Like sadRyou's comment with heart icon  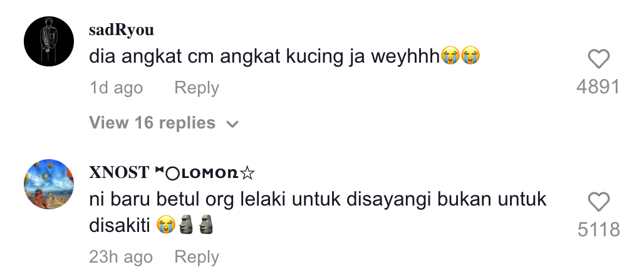pyautogui.click(x=598, y=59)
